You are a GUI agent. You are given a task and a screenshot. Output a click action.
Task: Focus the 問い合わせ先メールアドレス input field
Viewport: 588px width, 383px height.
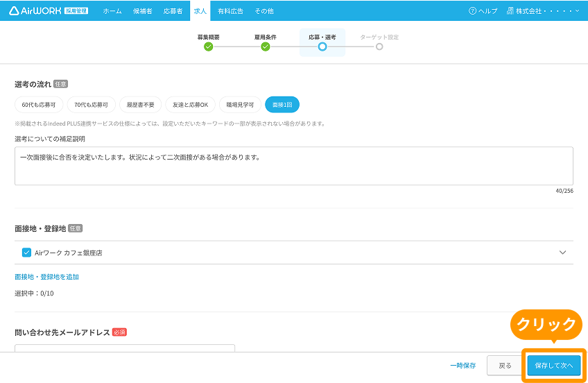125,348
